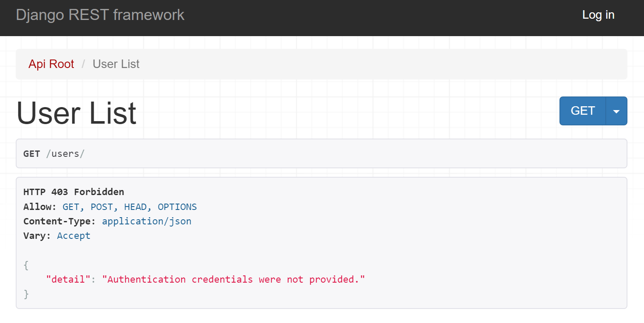644x323 pixels.
Task: Expand the GET format dropdown caret
Action: pyautogui.click(x=616, y=111)
